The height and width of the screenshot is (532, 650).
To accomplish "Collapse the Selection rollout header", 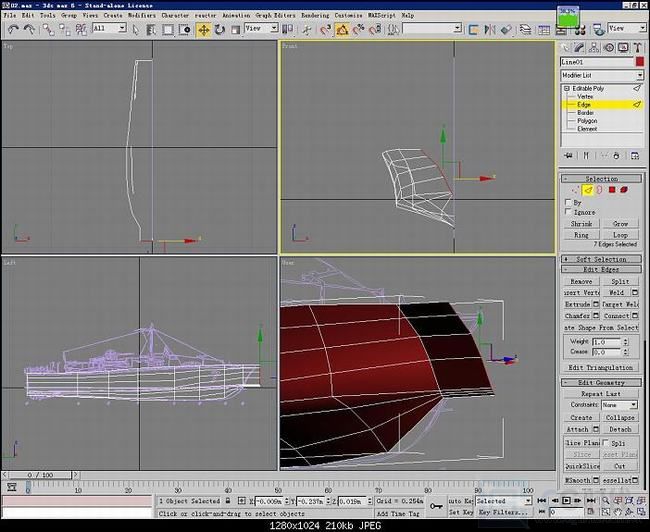I will point(601,179).
